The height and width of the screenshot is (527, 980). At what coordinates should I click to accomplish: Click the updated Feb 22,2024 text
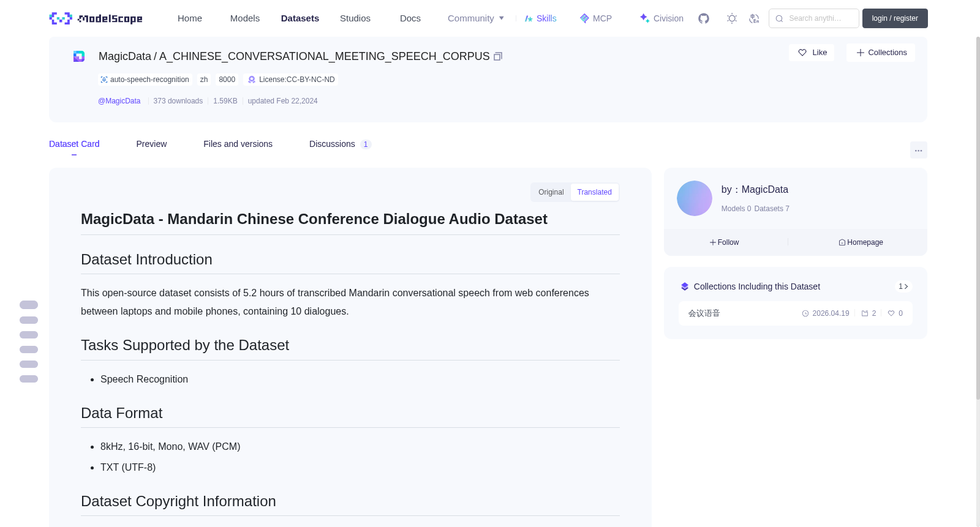(283, 101)
